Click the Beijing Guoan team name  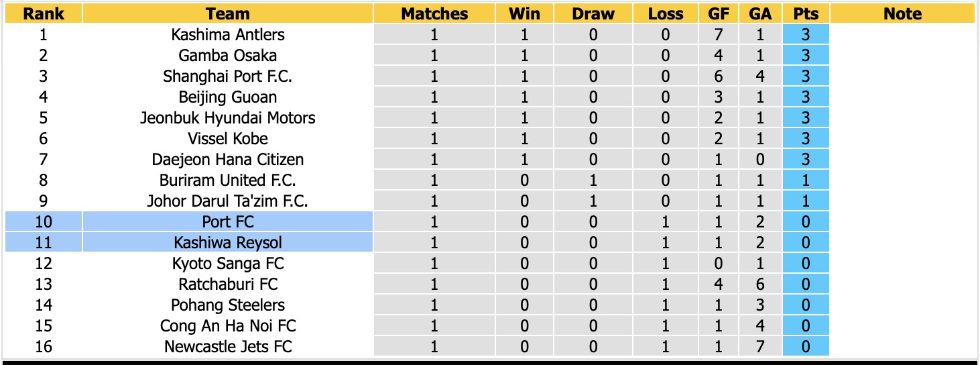pos(228,97)
